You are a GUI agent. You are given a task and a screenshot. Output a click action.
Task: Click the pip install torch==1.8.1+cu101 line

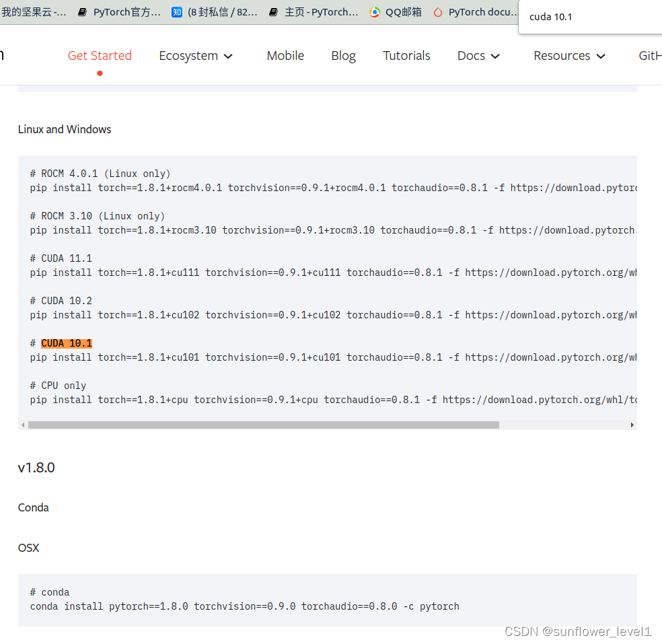(x=333, y=357)
